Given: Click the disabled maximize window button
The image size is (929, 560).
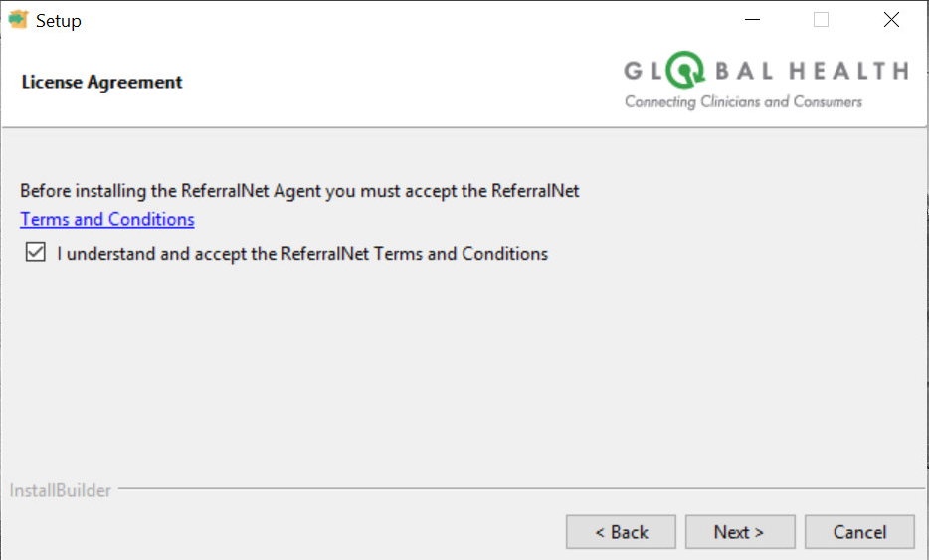Looking at the screenshot, I should (x=821, y=20).
